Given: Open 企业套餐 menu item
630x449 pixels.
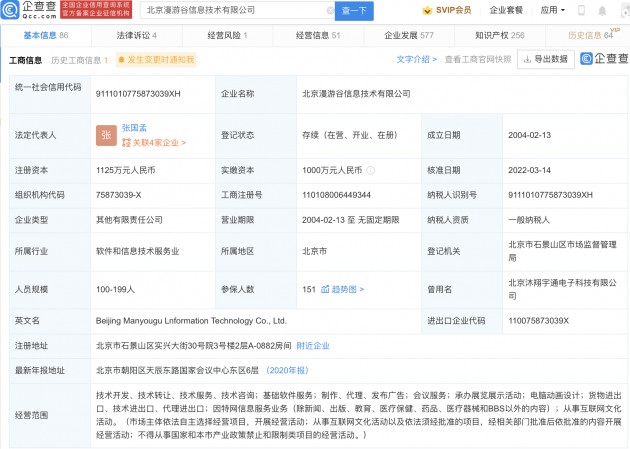Looking at the screenshot, I should (x=506, y=10).
